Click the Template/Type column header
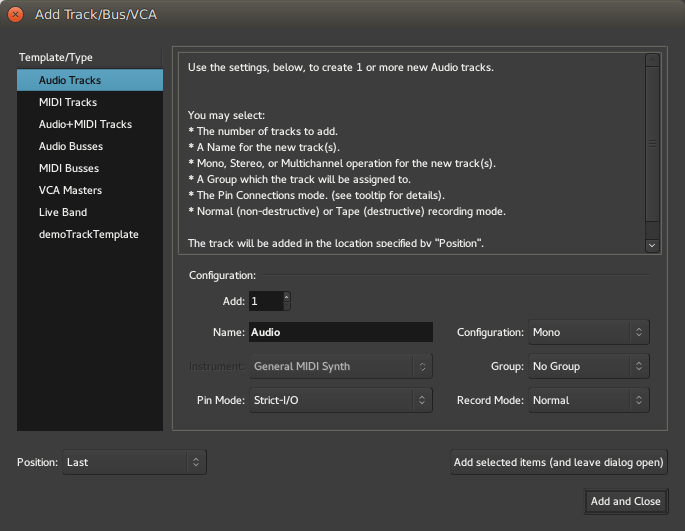Image resolution: width=685 pixels, height=531 pixels. point(89,57)
